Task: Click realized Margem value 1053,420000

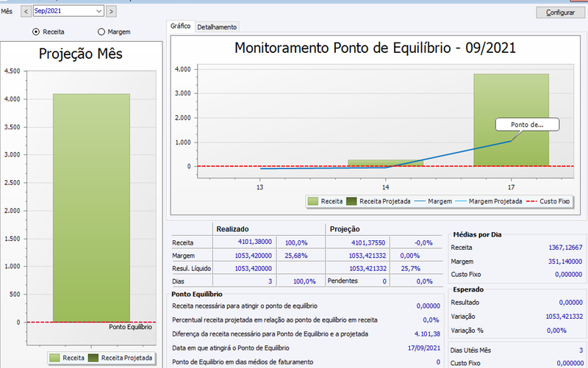Action: 253,256
